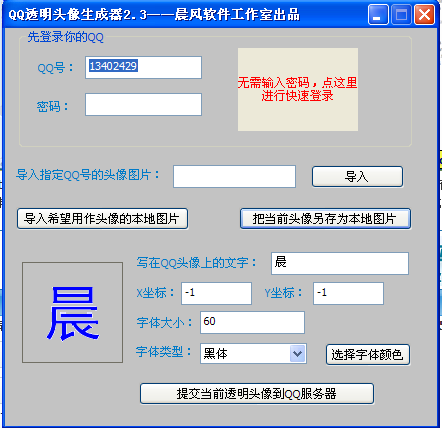
Task: Click the avatar preview showing blue 晨
Action: pyautogui.click(x=72, y=312)
